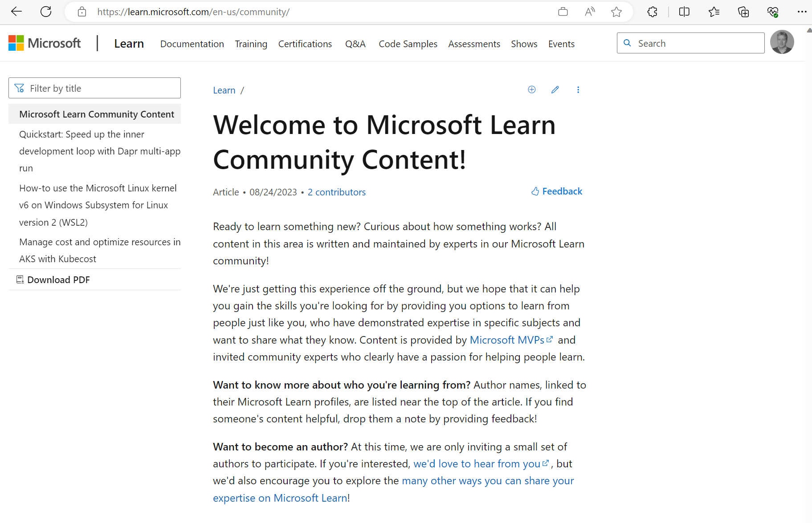Open Favorites list icon

pyautogui.click(x=714, y=12)
